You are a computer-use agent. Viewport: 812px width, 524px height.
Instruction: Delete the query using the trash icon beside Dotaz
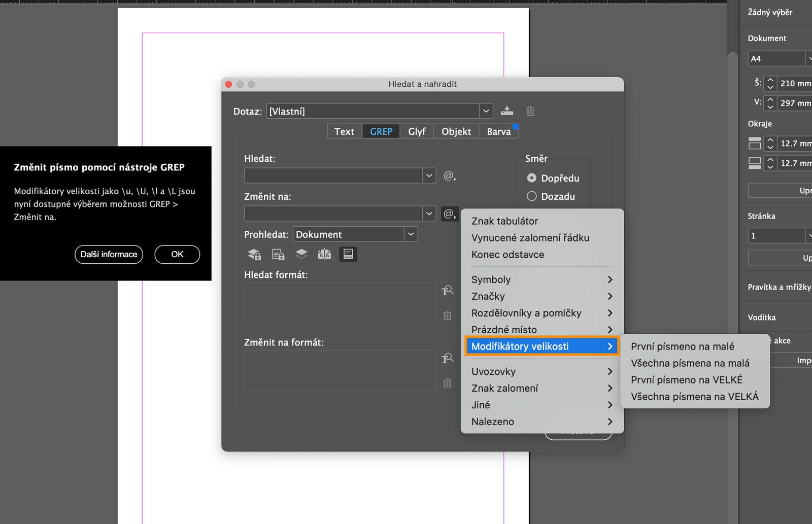pyautogui.click(x=530, y=111)
